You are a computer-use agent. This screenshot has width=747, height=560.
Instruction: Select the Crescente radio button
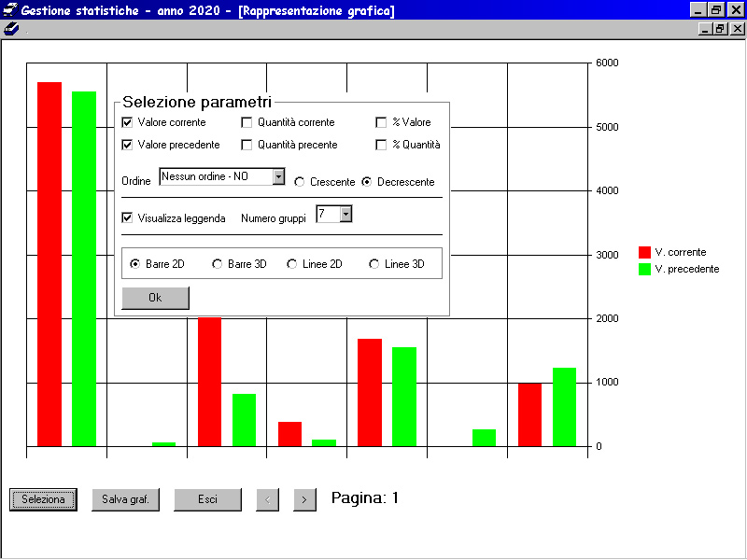299,182
